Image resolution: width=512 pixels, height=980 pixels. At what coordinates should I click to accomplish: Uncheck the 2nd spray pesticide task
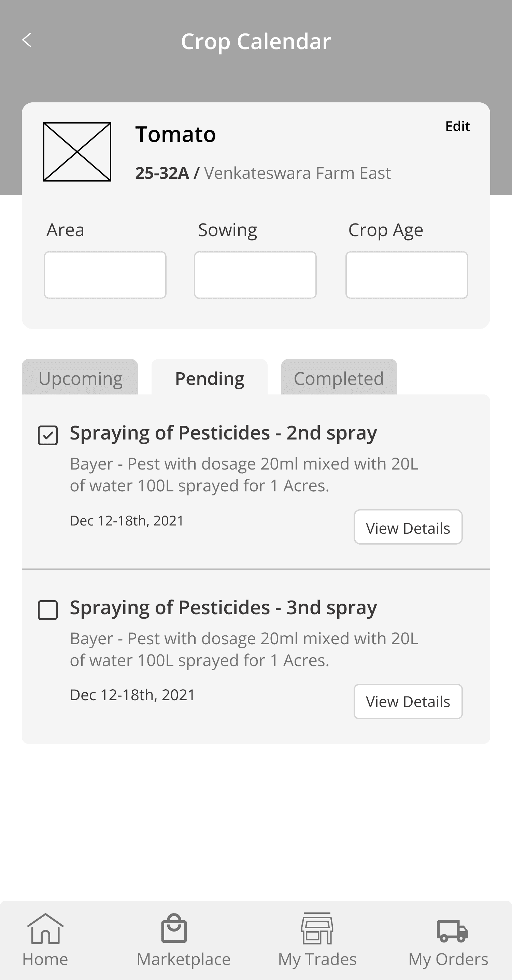48,435
